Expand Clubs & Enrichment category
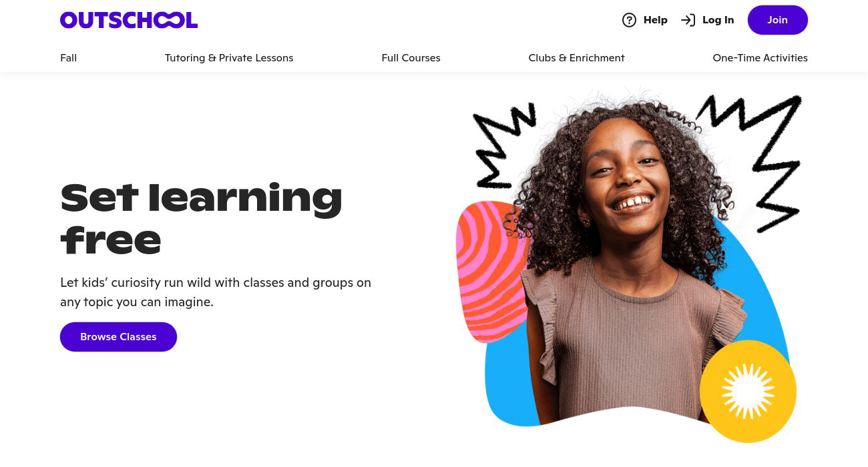868x467 pixels. click(576, 58)
